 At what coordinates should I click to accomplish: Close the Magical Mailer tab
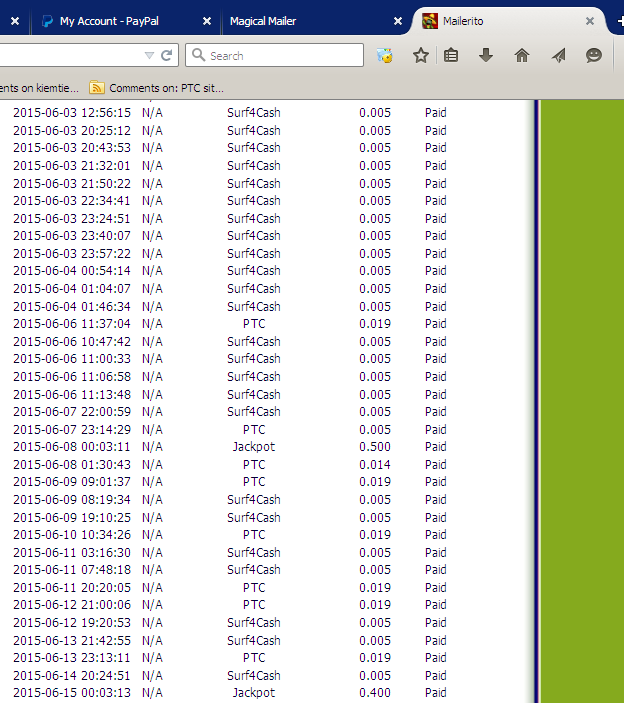point(398,21)
